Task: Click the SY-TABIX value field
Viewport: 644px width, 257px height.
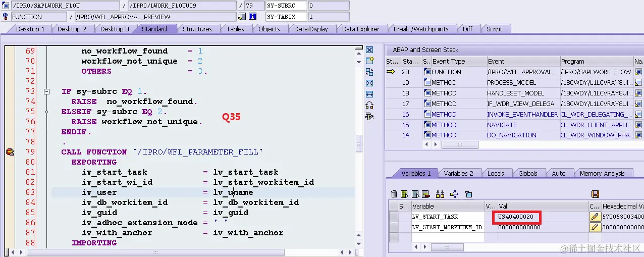Action: point(328,17)
